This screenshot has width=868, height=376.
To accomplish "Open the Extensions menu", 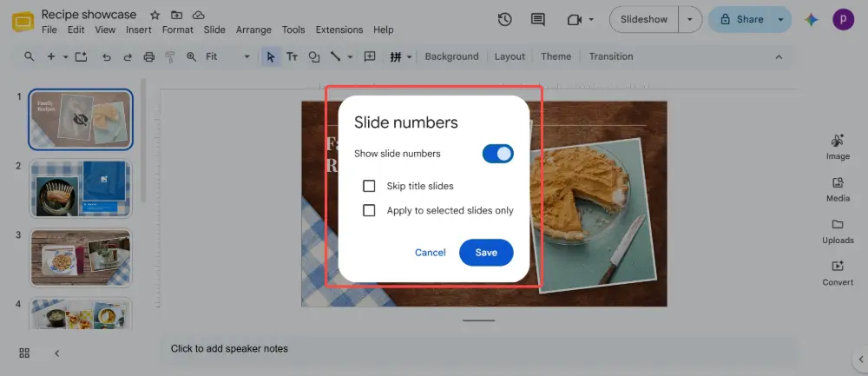I will click(x=339, y=30).
